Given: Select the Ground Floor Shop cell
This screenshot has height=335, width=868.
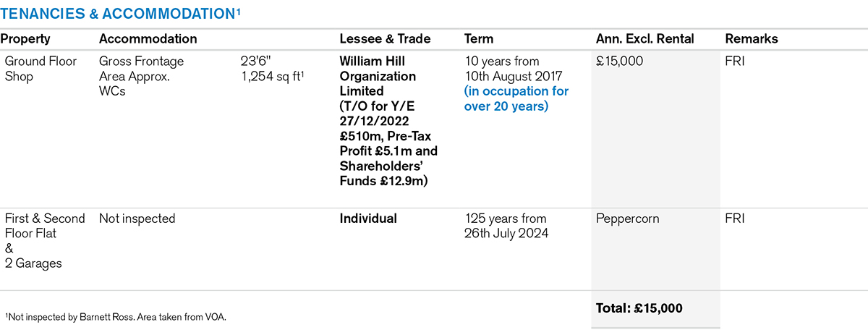Looking at the screenshot, I should [x=41, y=69].
